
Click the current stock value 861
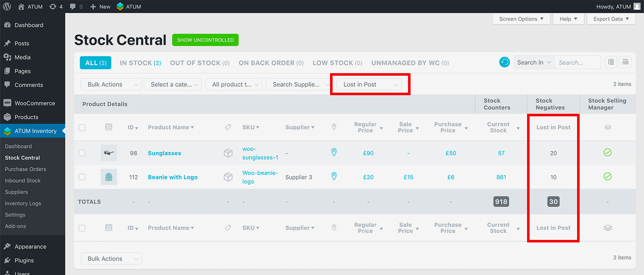click(501, 177)
